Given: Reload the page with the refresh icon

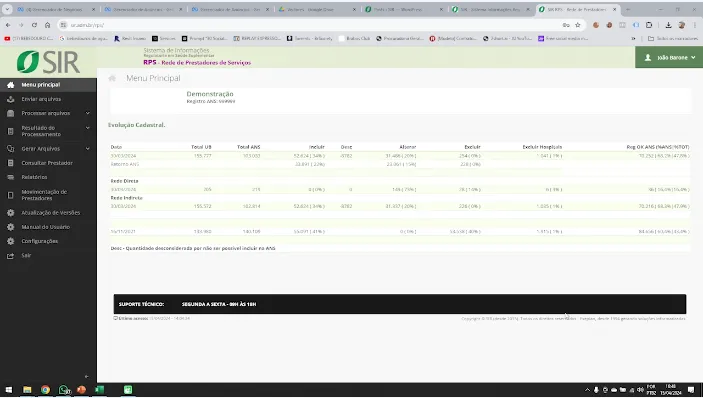Looking at the screenshot, I should pyautogui.click(x=34, y=25).
